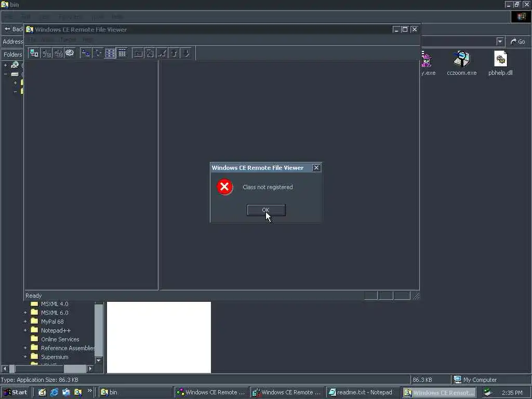Click the CD drive icon in Folders tree
The image size is (532, 399).
click(15, 65)
